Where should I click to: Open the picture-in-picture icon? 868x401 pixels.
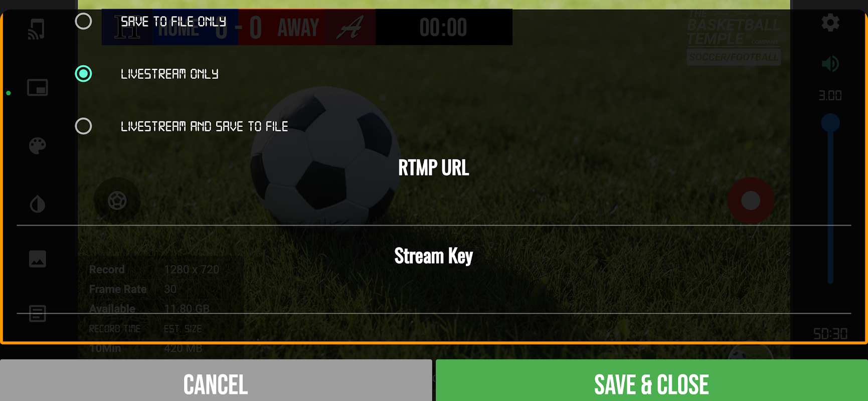38,88
